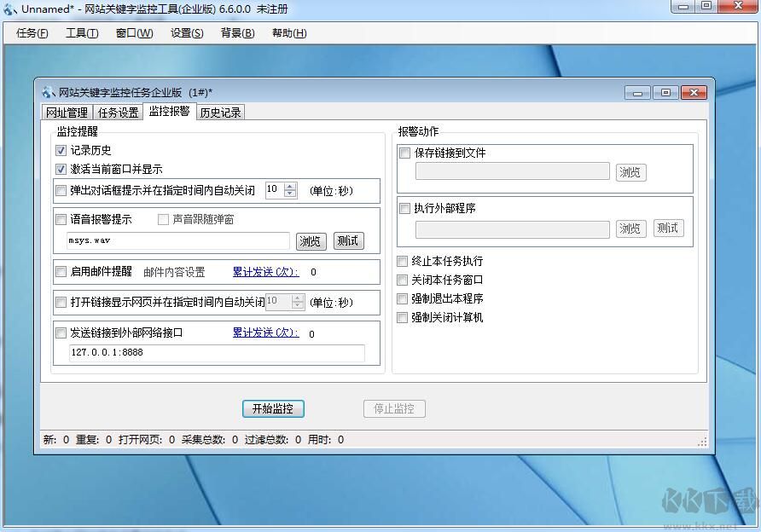
Task: Browse for the save-link file
Action: point(630,172)
